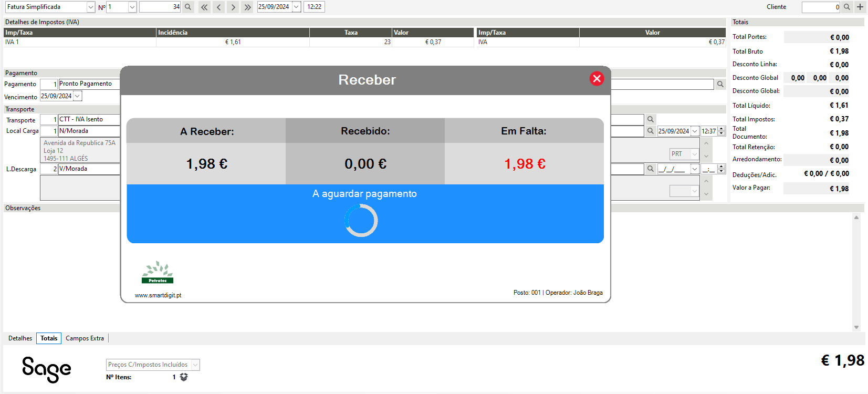Go to next document arrow
Image resolution: width=868 pixels, height=394 pixels.
[x=233, y=7]
